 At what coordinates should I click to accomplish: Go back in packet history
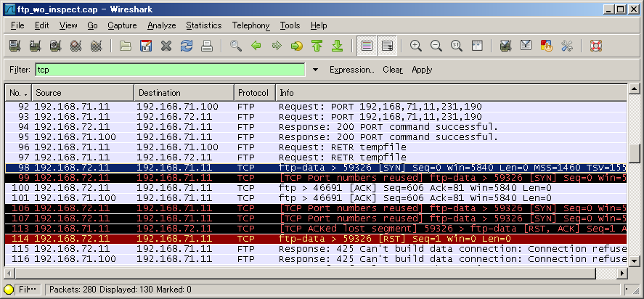point(256,46)
